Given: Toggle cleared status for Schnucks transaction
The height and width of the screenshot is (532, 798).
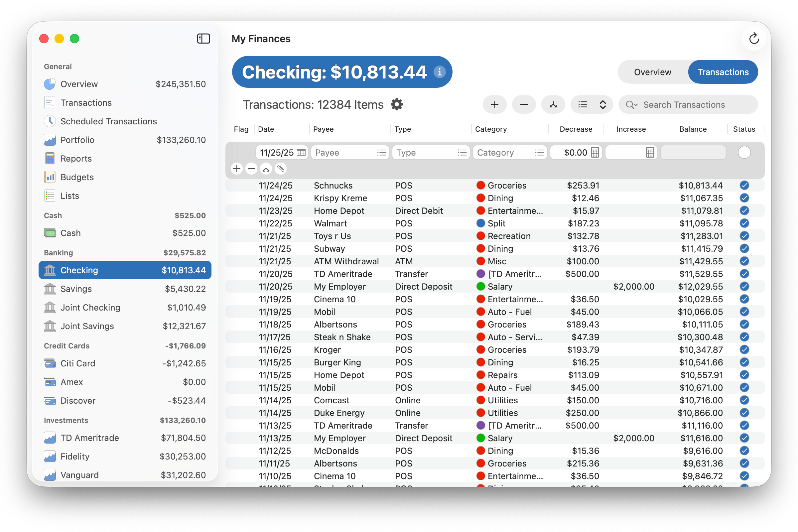Looking at the screenshot, I should [744, 186].
